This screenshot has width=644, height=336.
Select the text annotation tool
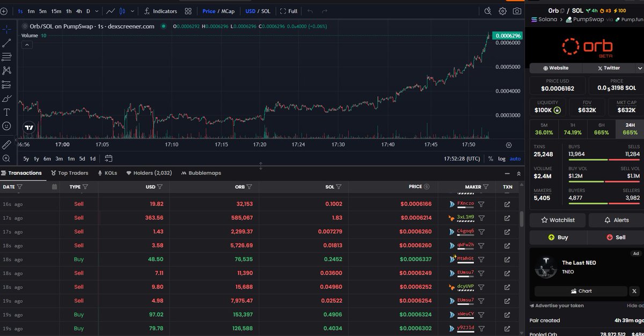click(7, 112)
